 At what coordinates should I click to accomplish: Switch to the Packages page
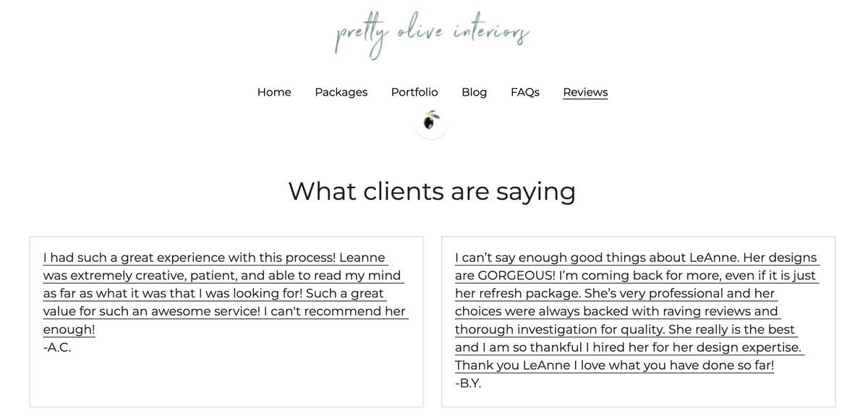(341, 92)
